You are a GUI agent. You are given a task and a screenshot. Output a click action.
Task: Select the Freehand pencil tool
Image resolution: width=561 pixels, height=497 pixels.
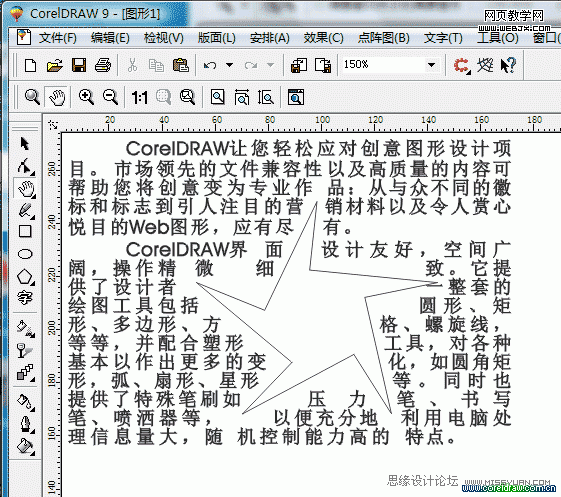click(25, 210)
